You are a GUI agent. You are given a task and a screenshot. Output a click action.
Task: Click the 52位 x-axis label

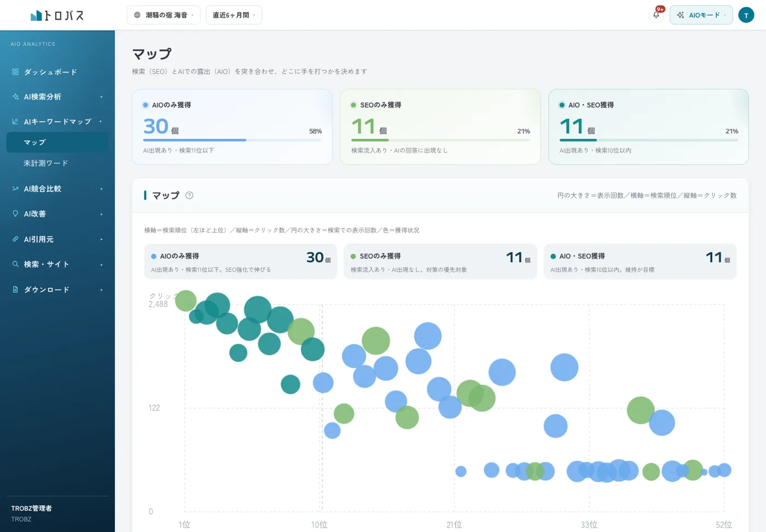point(724,524)
